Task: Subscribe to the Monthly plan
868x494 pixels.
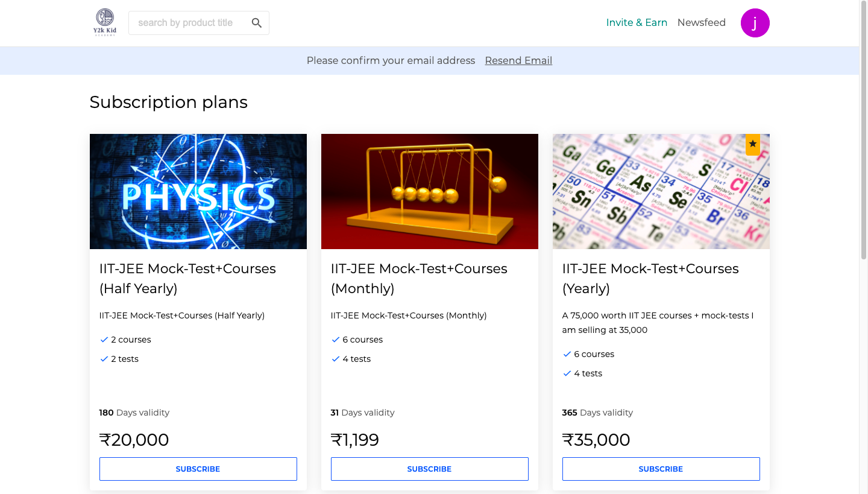Action: coord(429,469)
